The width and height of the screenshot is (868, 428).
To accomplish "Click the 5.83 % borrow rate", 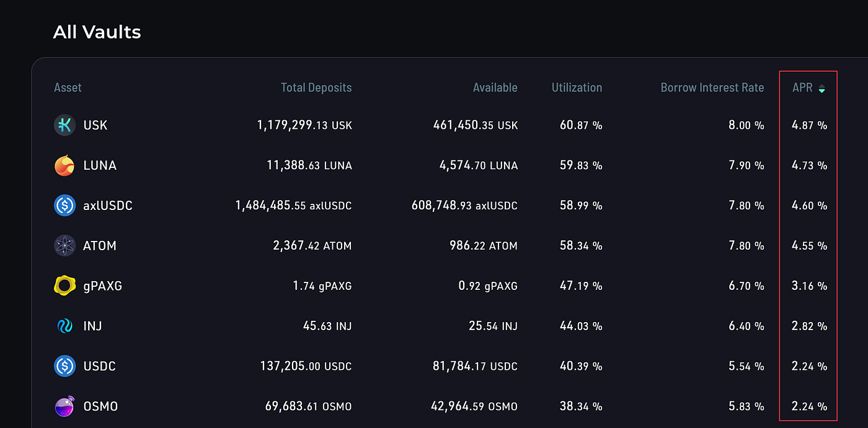I will 746,406.
